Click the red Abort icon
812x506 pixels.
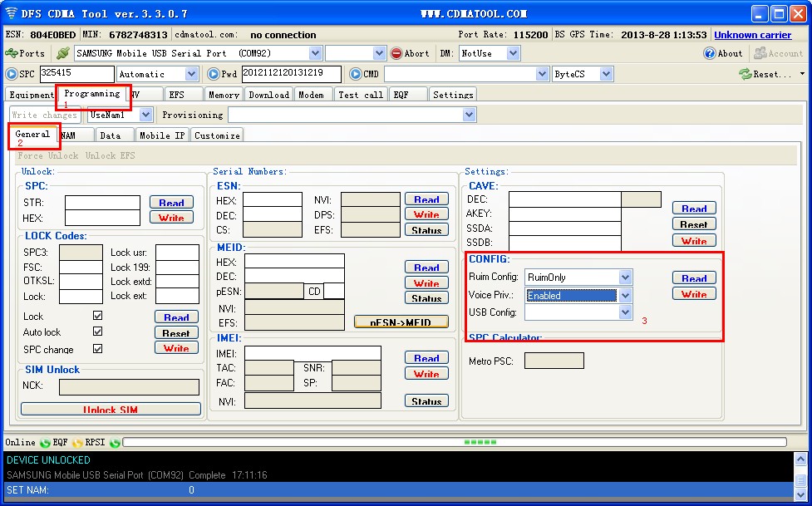click(396, 53)
